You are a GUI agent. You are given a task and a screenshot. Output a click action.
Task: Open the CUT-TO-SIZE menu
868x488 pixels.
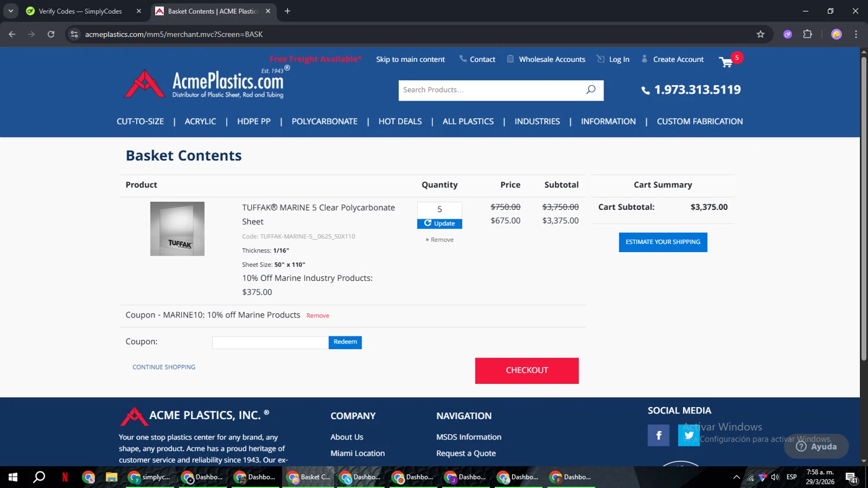point(140,121)
